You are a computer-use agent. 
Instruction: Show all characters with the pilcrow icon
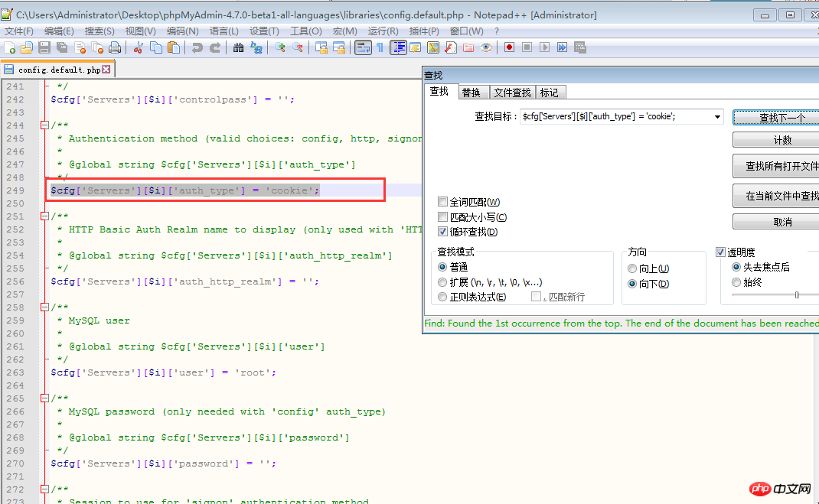(x=380, y=48)
